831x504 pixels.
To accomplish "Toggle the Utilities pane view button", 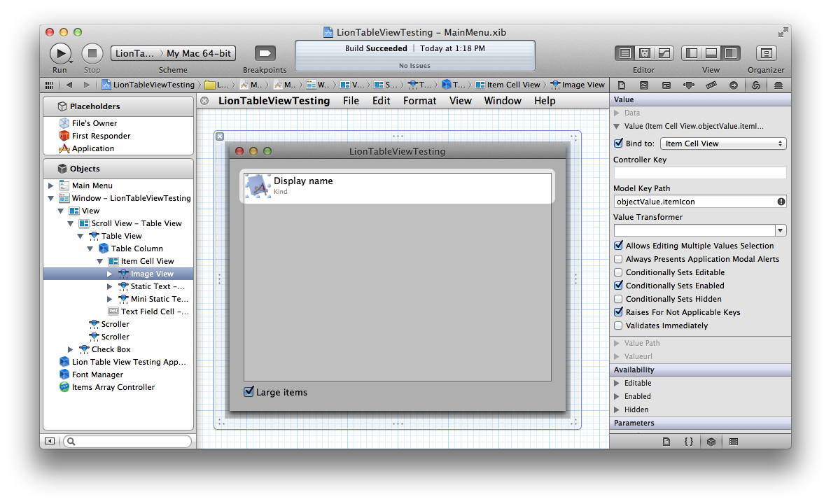I will (731, 53).
